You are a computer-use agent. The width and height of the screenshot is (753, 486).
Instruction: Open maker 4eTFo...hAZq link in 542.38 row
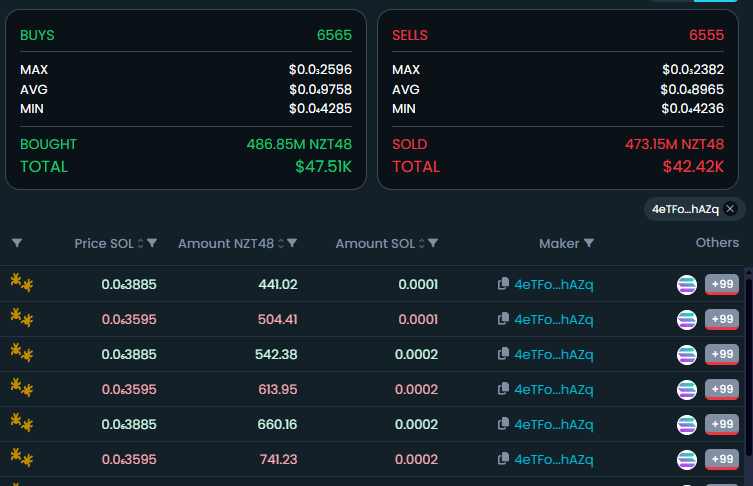[x=554, y=354]
